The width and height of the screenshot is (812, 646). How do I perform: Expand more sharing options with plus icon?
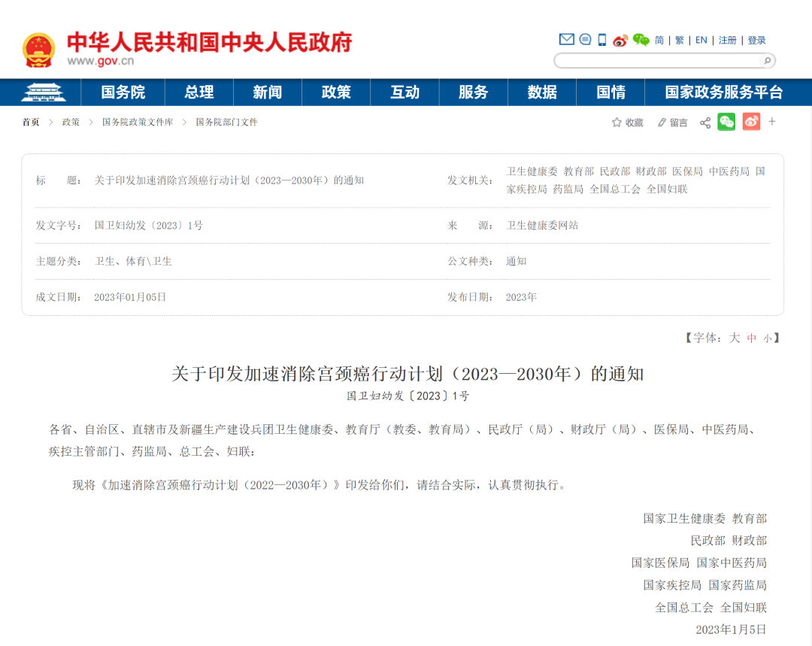point(772,122)
